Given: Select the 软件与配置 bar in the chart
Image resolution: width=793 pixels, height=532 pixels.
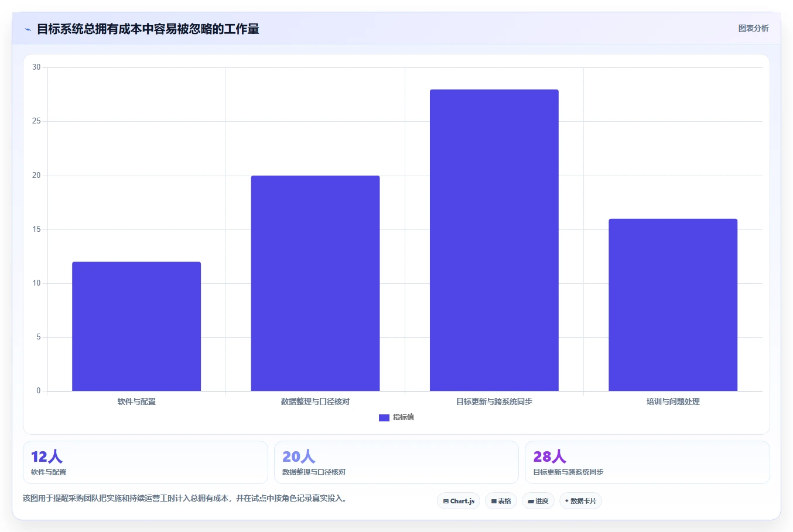Looking at the screenshot, I should [x=136, y=327].
